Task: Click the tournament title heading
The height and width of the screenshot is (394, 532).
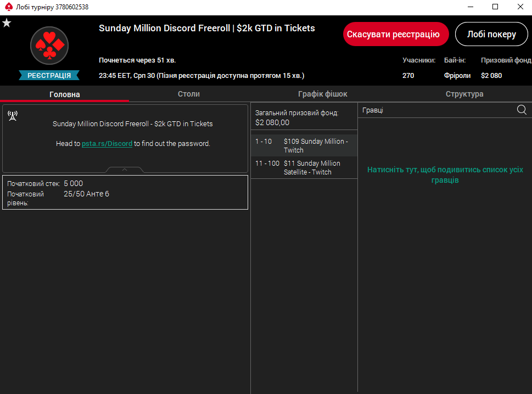Action: pyautogui.click(x=207, y=28)
